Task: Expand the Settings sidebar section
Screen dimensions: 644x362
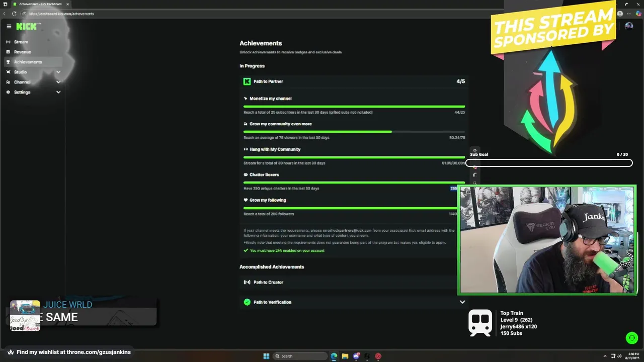Action: pyautogui.click(x=58, y=92)
